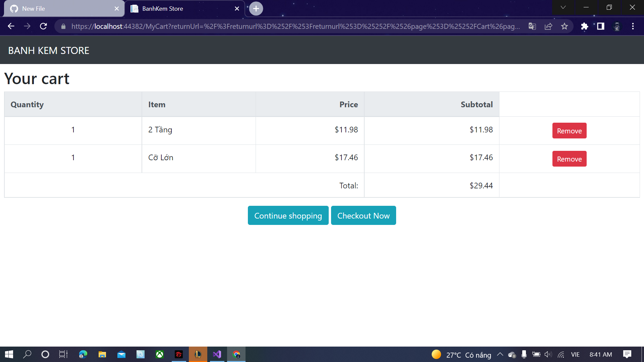Bookmark this page using the star icon
The image size is (644, 362).
coord(565,26)
